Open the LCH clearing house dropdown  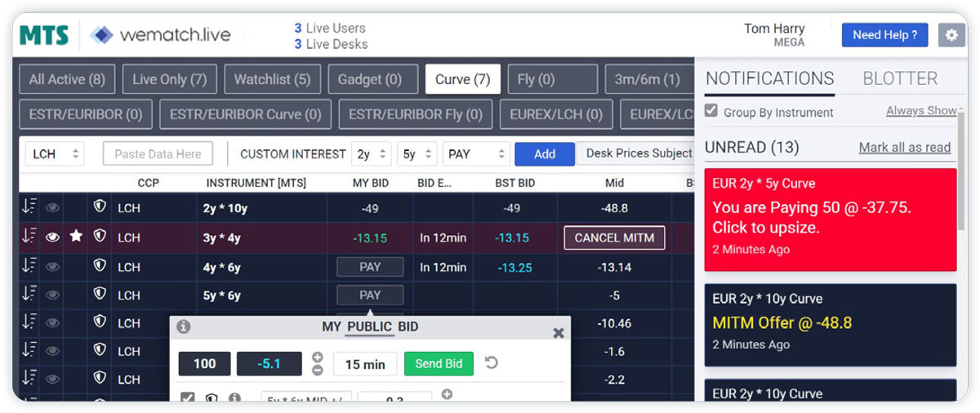[x=55, y=153]
